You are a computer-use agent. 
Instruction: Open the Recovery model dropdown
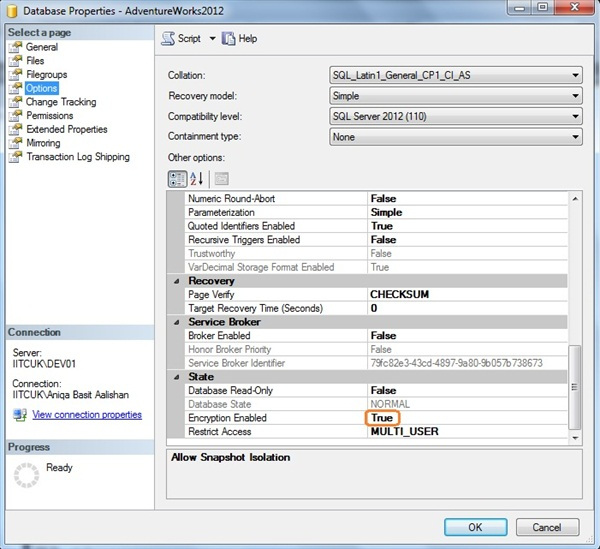[456, 96]
